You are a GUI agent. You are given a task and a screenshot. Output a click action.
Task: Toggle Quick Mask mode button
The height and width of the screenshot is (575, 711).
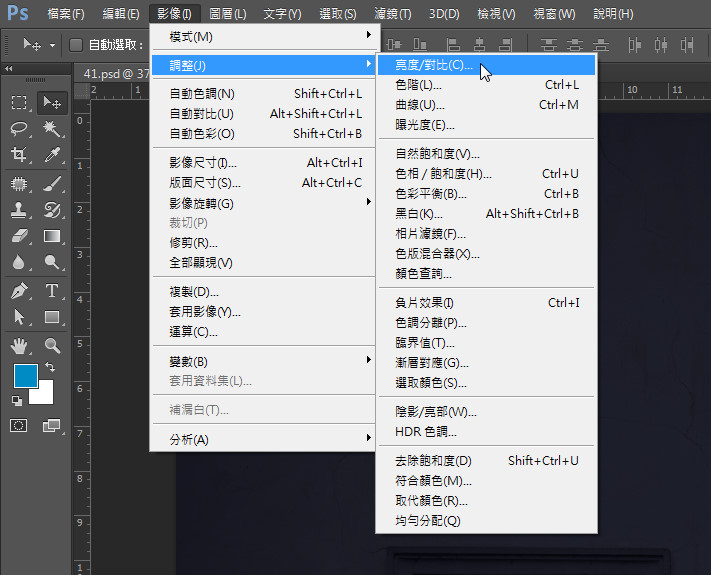(19, 425)
